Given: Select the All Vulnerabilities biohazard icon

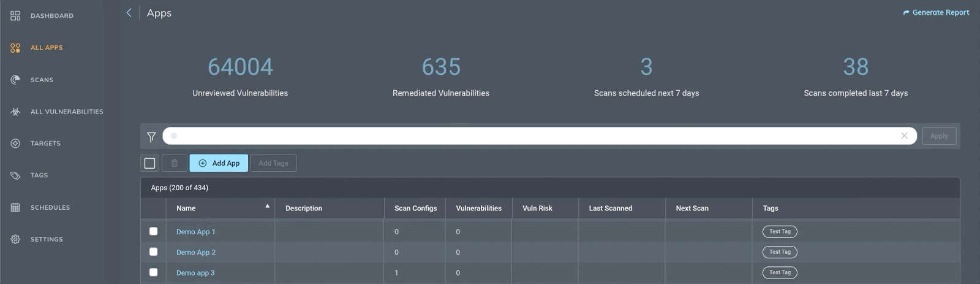Looking at the screenshot, I should click(x=15, y=112).
